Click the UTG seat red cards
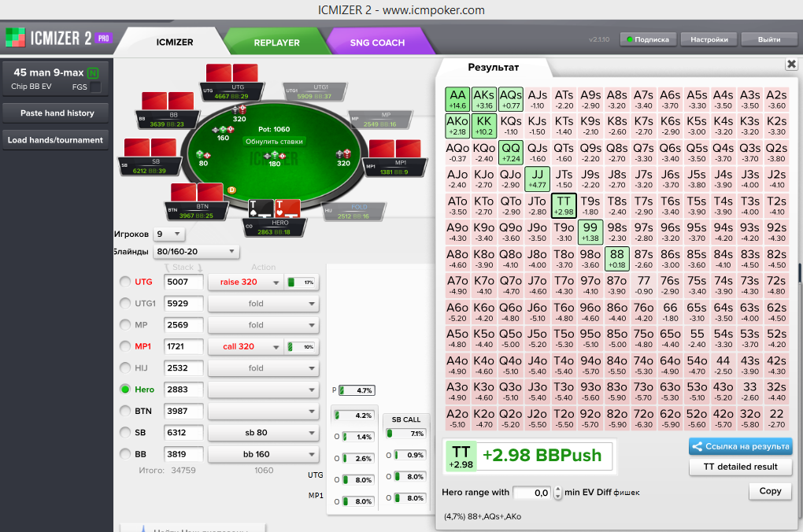 point(232,72)
